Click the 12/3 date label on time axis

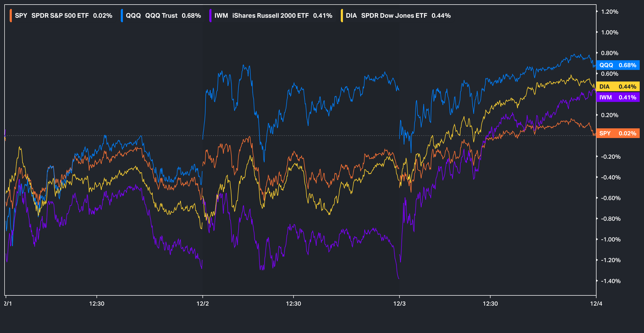point(399,304)
